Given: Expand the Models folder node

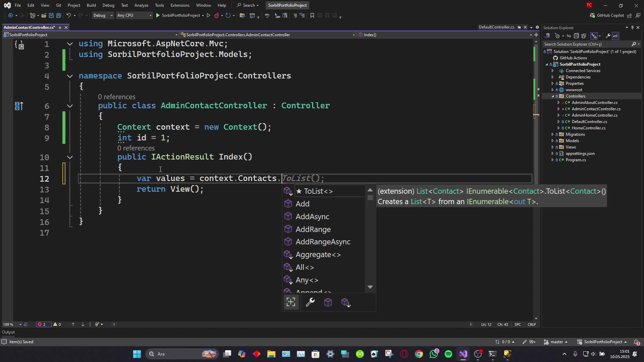Looking at the screenshot, I should pyautogui.click(x=553, y=141).
